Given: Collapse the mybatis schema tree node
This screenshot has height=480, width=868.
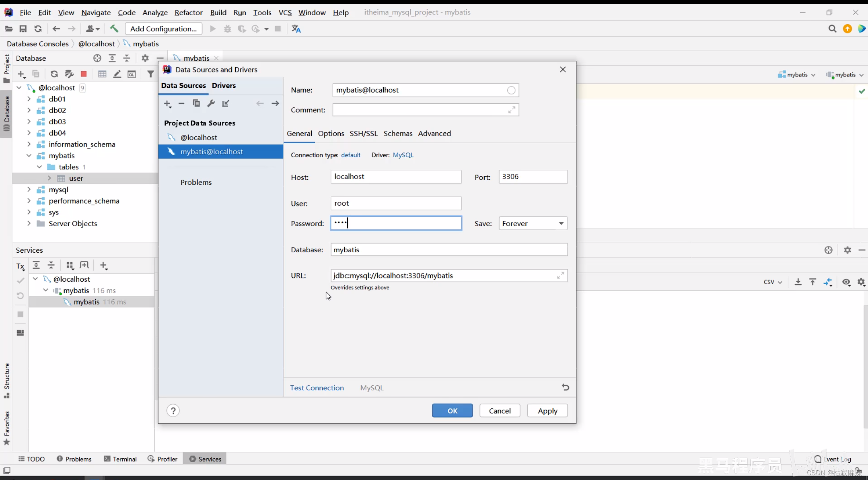Looking at the screenshot, I should [29, 156].
